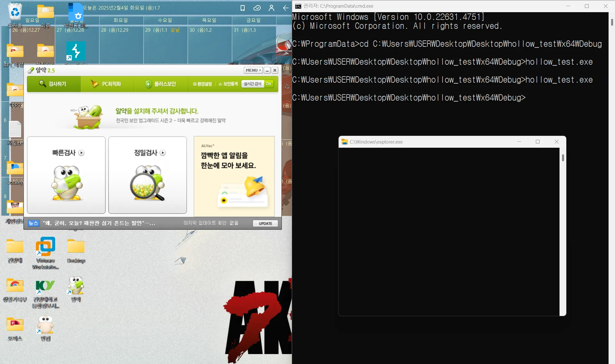Viewport: 615px width, 364px height.
Task: Open the Recycle Bin 휴지통 icon
Action: click(x=15, y=13)
